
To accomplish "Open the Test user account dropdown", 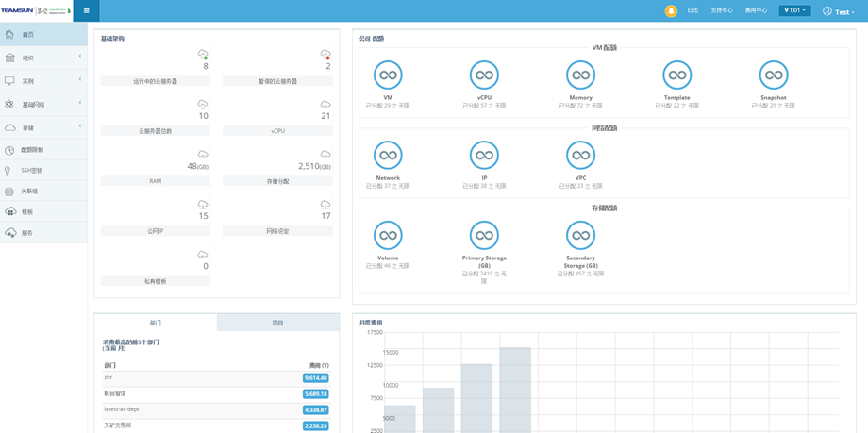I will [839, 11].
